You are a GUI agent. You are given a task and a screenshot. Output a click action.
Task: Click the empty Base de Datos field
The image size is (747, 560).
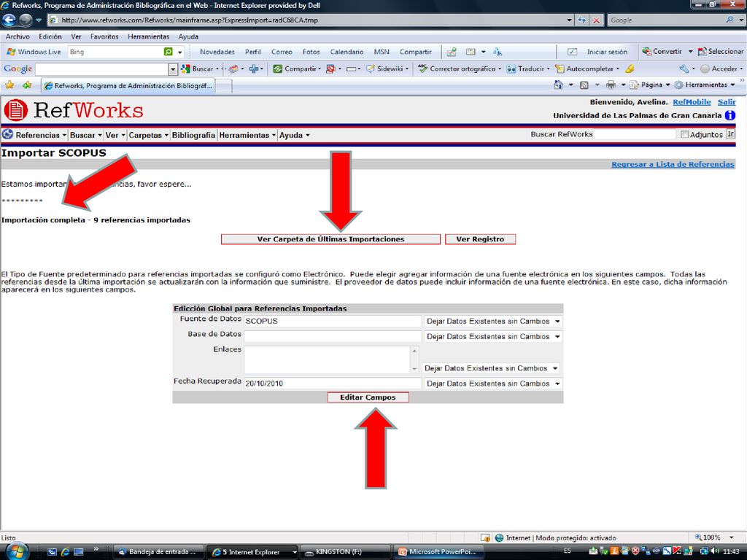333,337
